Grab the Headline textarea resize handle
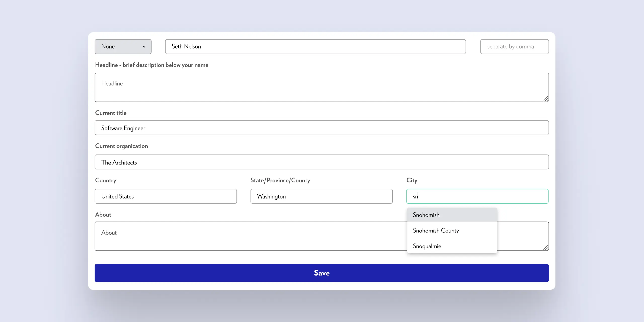Viewport: 644px width, 322px height. (546, 99)
